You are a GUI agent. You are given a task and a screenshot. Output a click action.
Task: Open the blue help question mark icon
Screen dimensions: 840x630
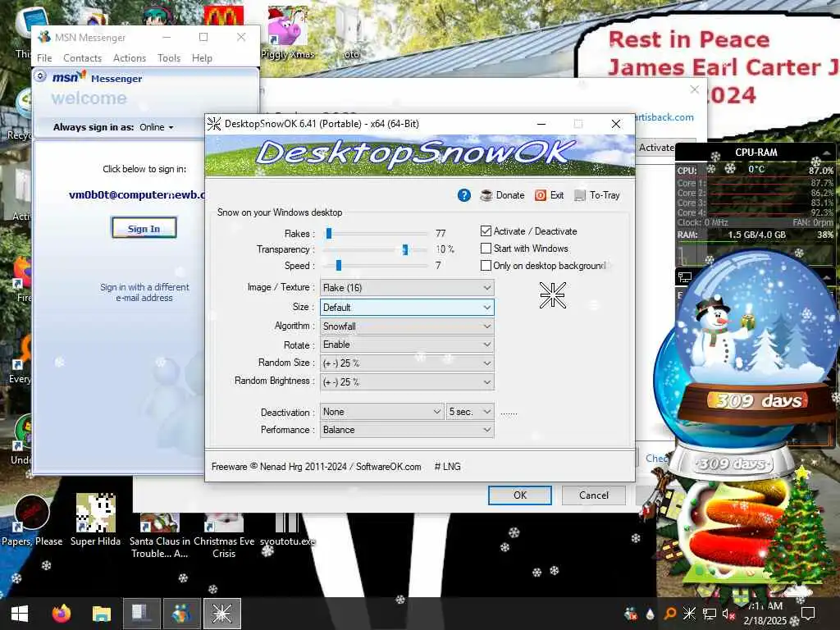[464, 195]
